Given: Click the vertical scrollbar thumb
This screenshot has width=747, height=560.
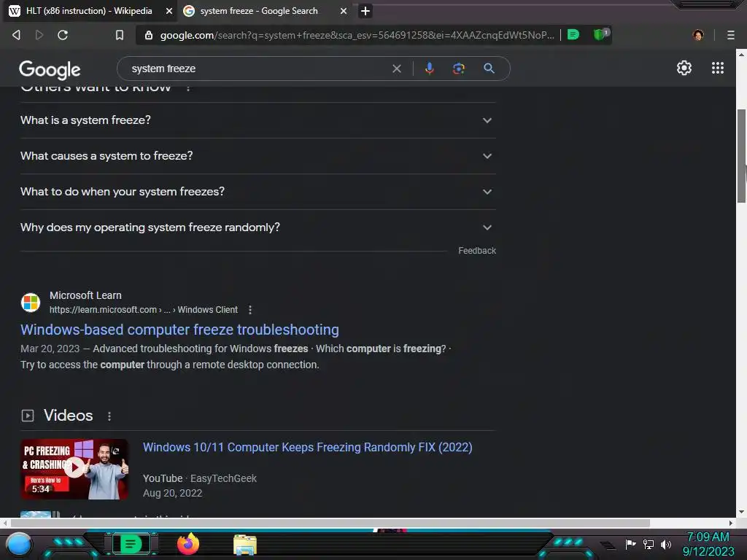Looking at the screenshot, I should (741, 156).
